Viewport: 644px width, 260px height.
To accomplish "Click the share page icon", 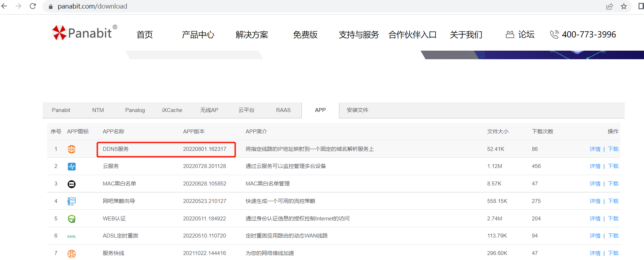I will point(610,6).
